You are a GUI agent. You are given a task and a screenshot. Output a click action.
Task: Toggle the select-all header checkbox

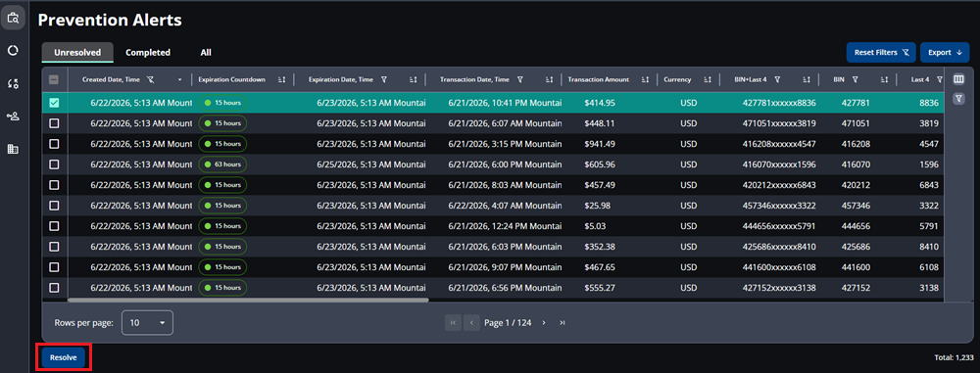pyautogui.click(x=54, y=80)
